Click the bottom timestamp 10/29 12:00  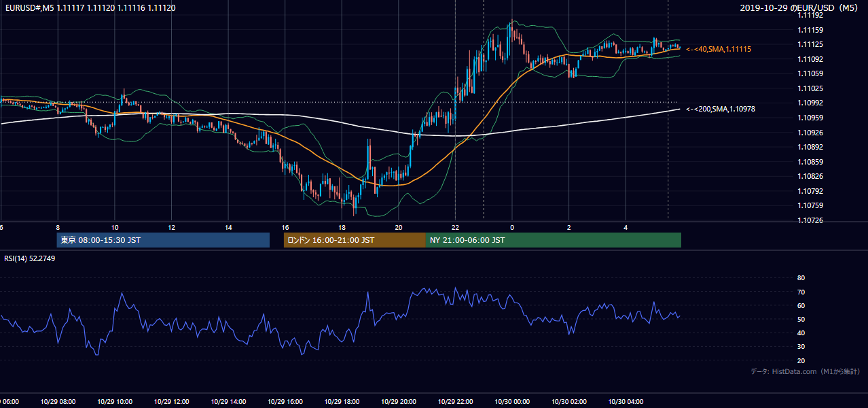click(171, 402)
